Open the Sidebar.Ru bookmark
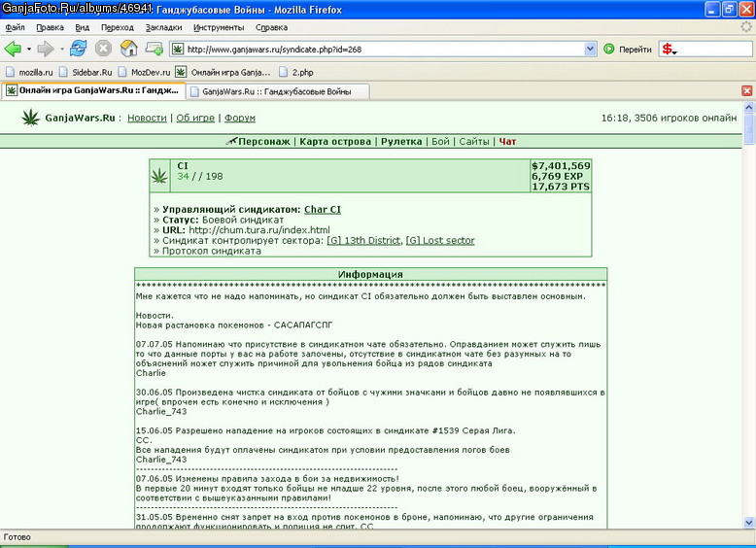The width and height of the screenshot is (756, 548). (85, 72)
